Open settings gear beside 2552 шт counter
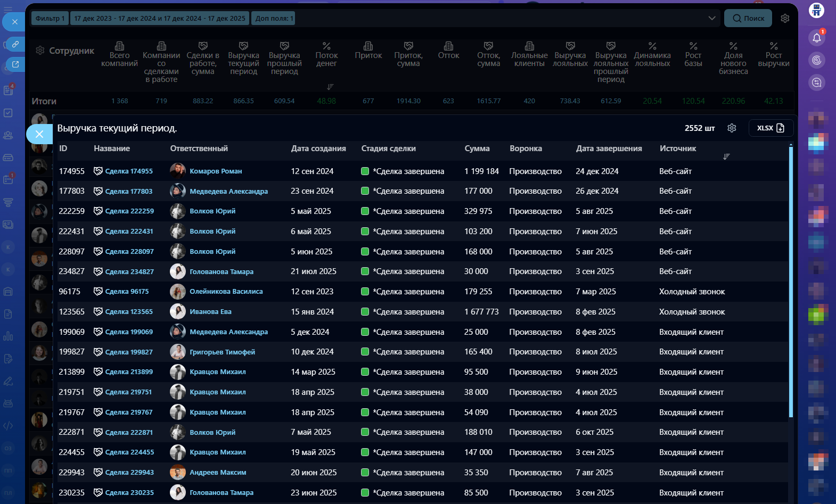Viewport: 836px width, 504px height. tap(732, 128)
